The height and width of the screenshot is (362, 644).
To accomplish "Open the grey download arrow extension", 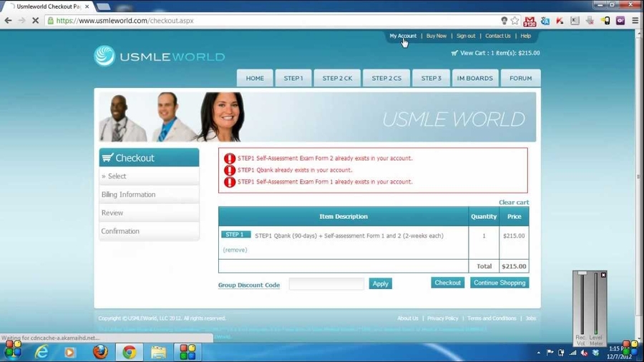I will tap(590, 21).
